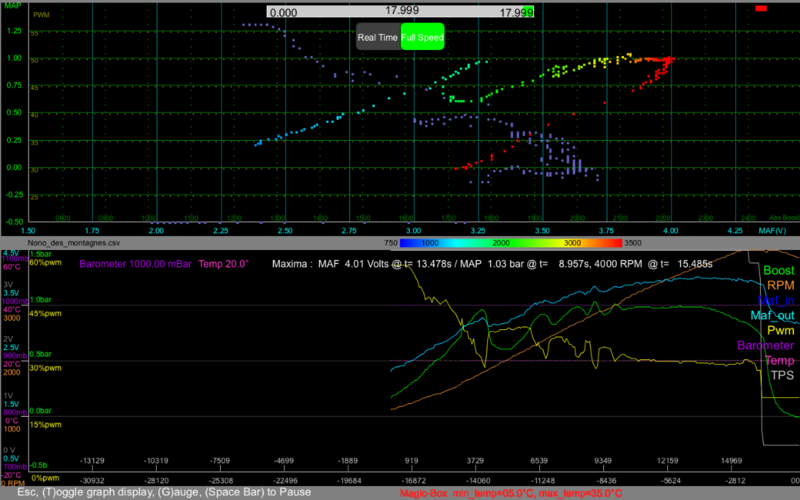Click the 45%pwm scale label
The image size is (800, 500).
coord(45,313)
